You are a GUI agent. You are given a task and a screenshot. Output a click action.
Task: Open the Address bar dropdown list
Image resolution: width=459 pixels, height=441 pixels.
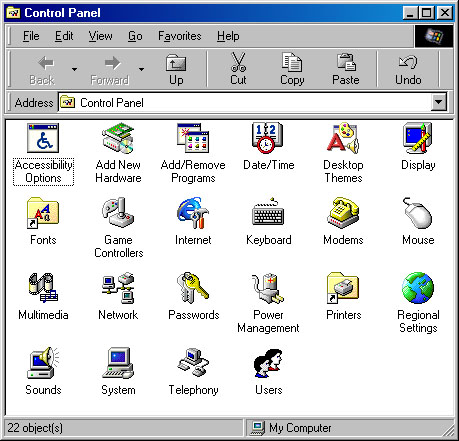click(x=439, y=102)
